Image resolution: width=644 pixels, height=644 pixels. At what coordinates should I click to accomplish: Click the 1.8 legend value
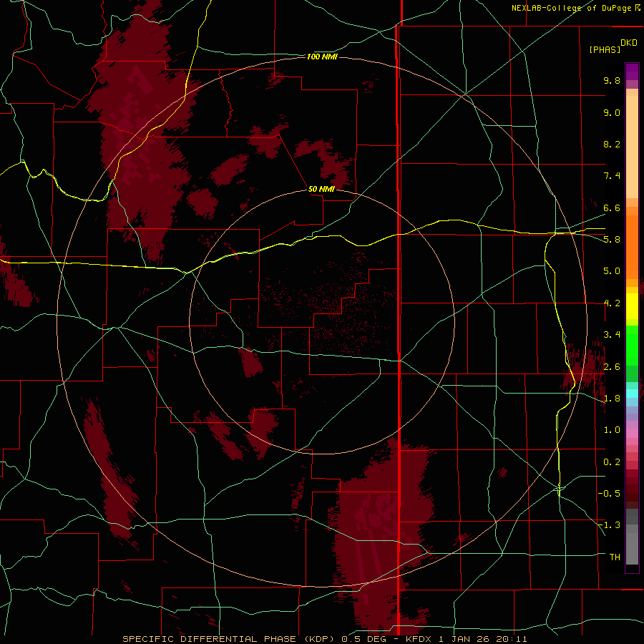coord(612,399)
